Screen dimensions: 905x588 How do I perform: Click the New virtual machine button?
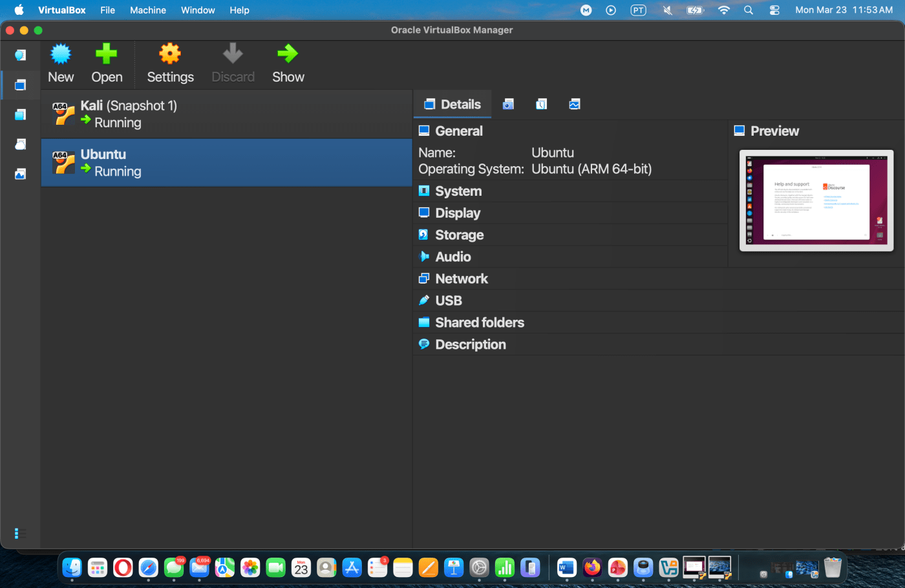pyautogui.click(x=61, y=64)
